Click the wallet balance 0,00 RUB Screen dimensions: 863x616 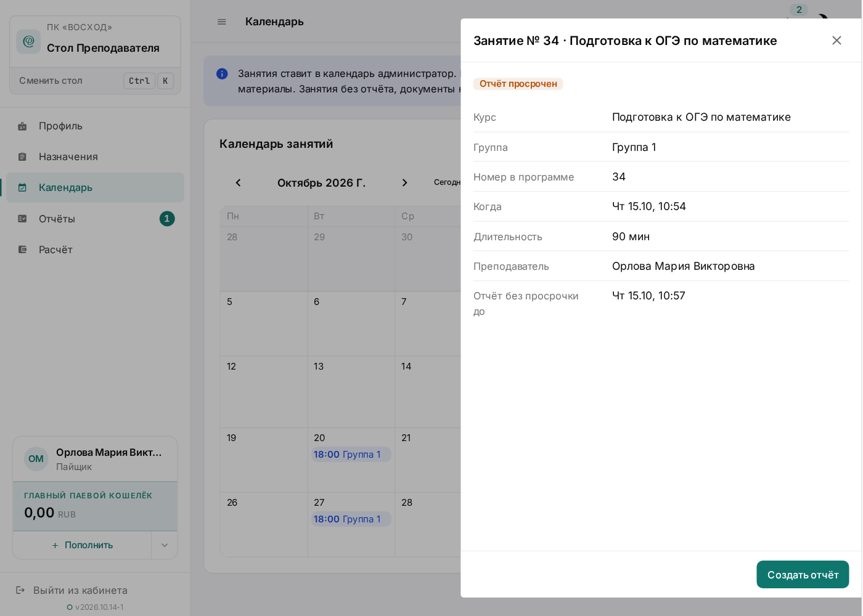coord(50,513)
